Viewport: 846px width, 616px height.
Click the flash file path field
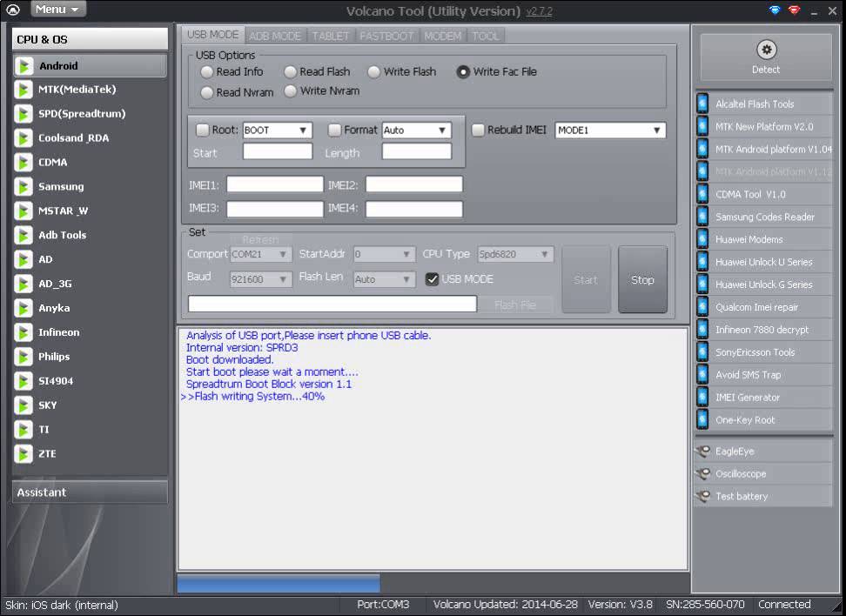pos(332,304)
